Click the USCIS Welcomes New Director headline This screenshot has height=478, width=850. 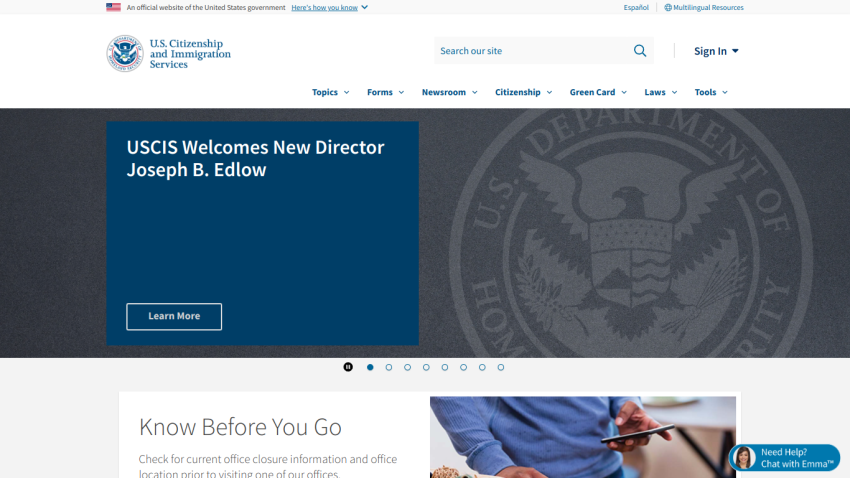click(255, 158)
